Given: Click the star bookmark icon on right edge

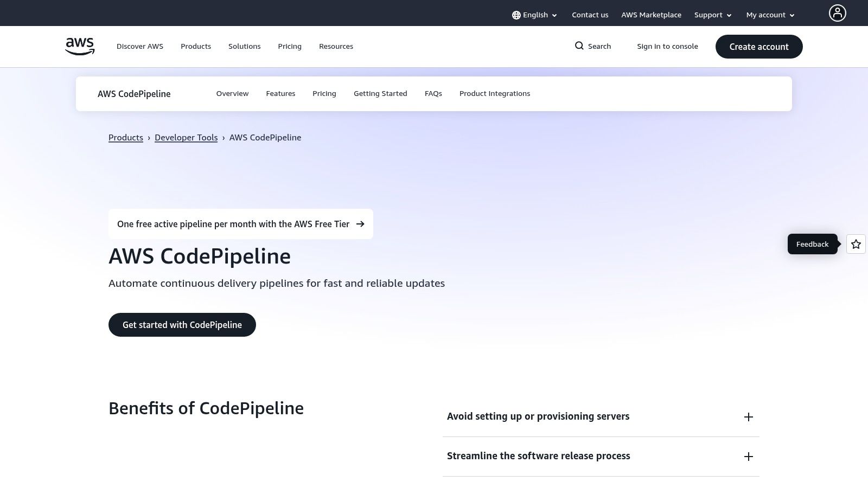Looking at the screenshot, I should (856, 244).
